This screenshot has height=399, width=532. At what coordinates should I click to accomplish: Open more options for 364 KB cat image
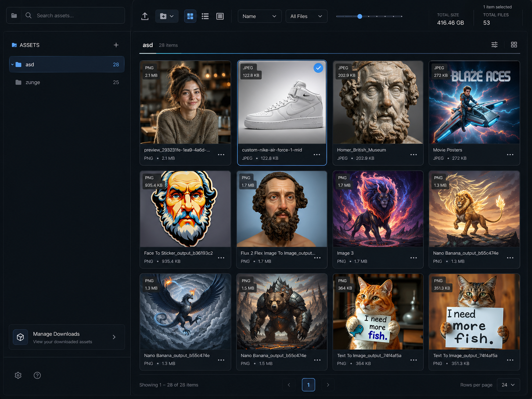413,360
